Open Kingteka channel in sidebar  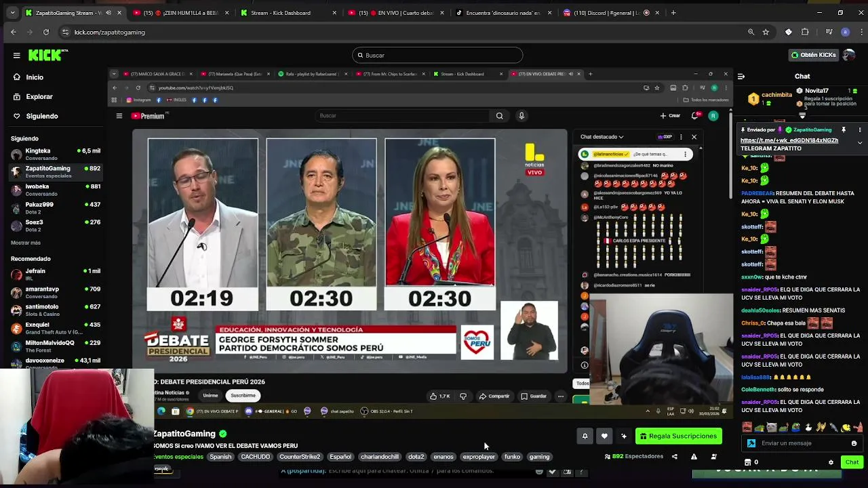pos(56,154)
